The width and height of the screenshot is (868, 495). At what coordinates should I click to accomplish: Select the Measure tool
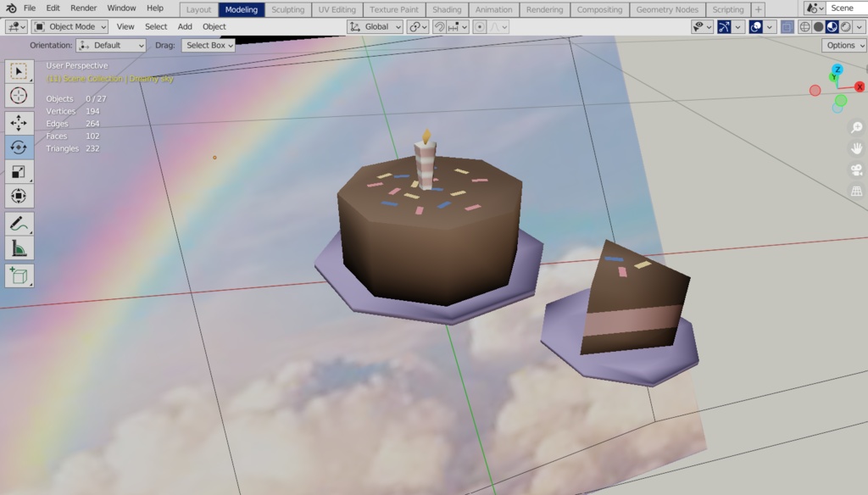(19, 248)
